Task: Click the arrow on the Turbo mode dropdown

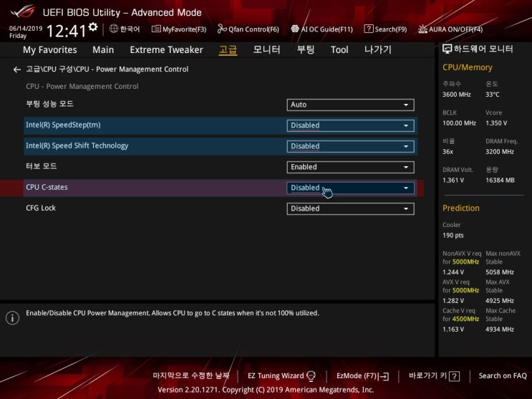Action: (406, 167)
